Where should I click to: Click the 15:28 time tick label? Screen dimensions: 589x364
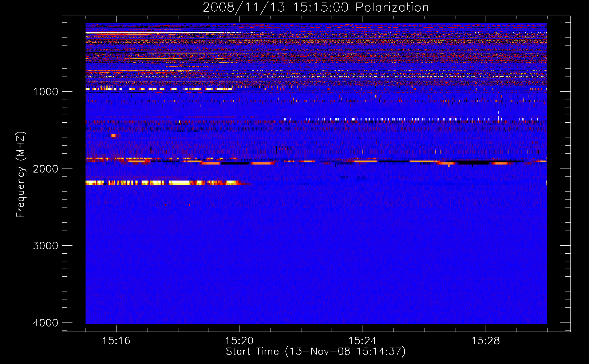coord(486,341)
